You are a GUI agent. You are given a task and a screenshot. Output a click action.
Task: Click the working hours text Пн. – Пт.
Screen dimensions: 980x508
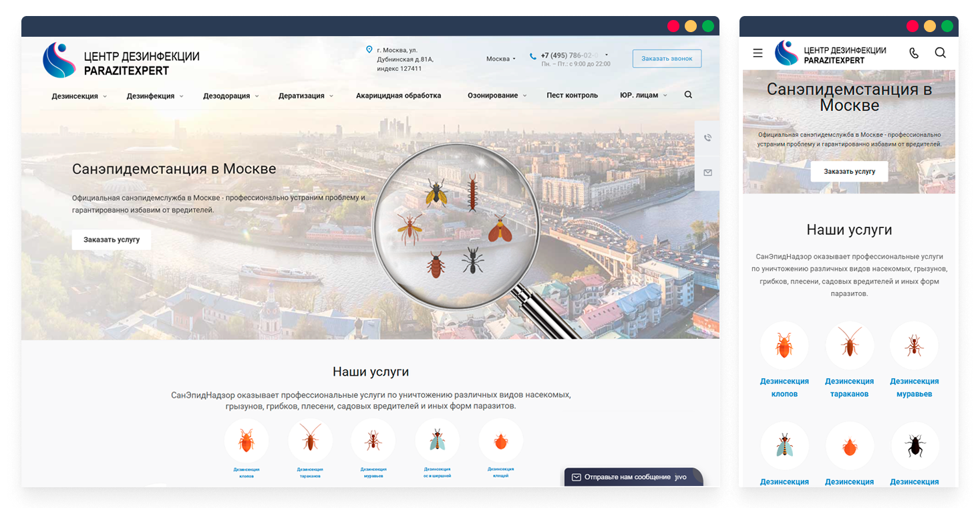click(x=576, y=64)
